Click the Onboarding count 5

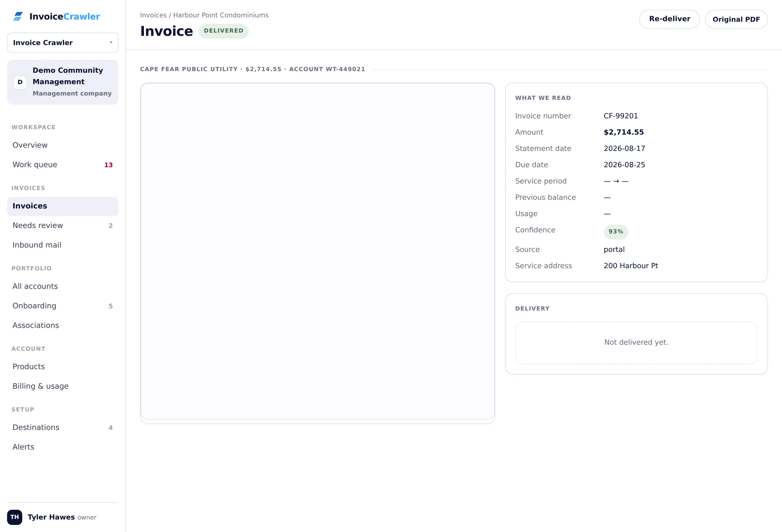tap(110, 306)
